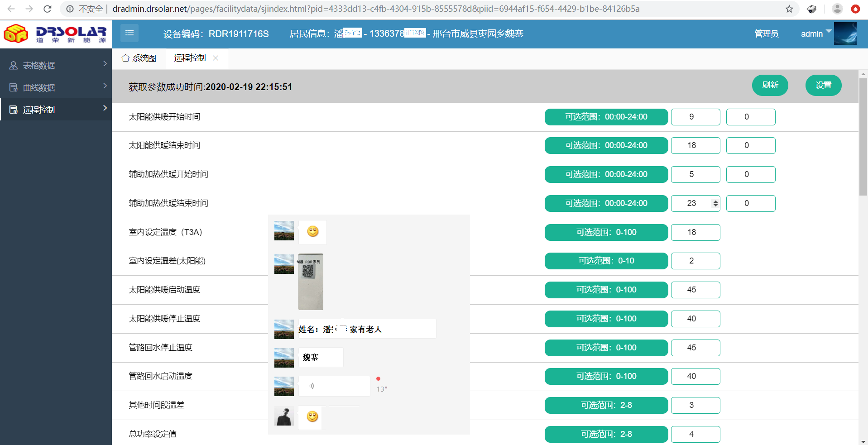Viewport: 868px width, 445px height.
Task: Click the dark silhouette chat avatar
Action: 284,416
